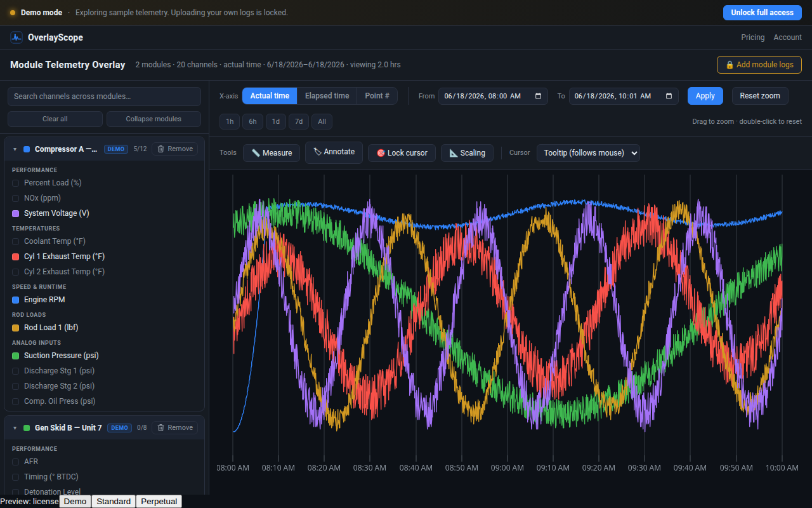
Task: Click the Scaling tool triangle icon
Action: click(x=454, y=153)
